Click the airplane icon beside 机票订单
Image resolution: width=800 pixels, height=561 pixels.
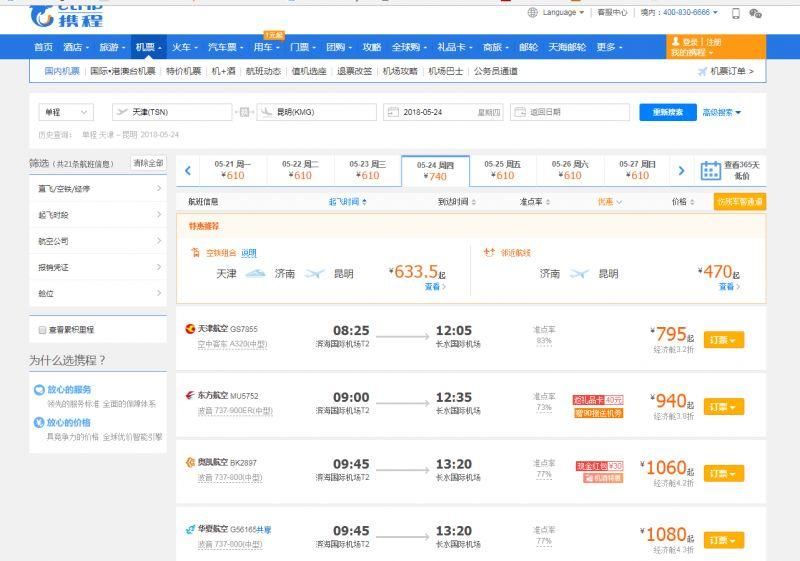click(703, 71)
